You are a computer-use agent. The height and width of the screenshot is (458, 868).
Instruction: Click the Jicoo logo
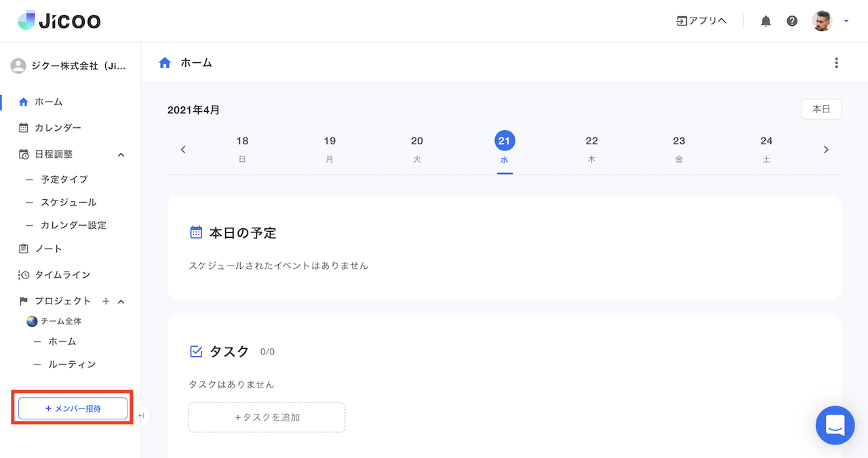tap(59, 21)
